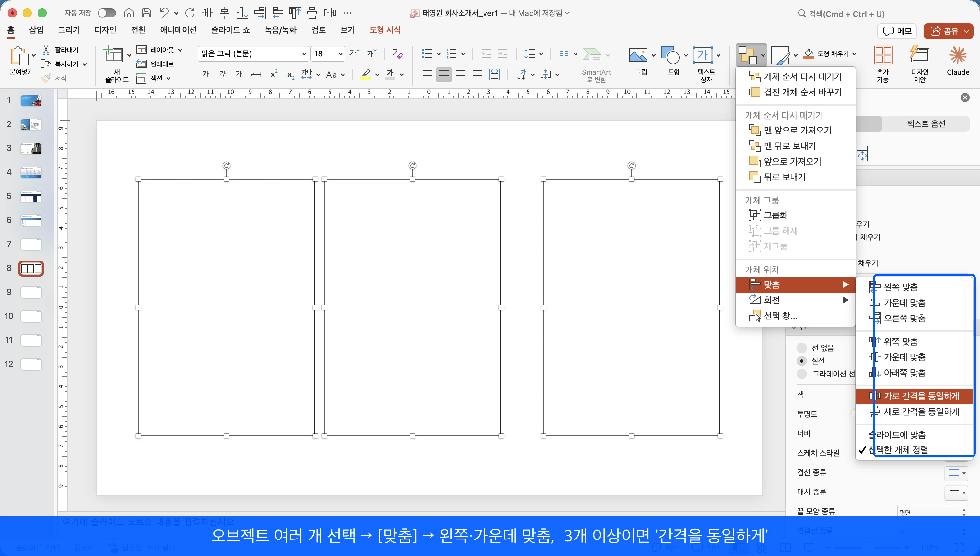
Task: Click the italic 가 formatting button
Action: coord(222,74)
